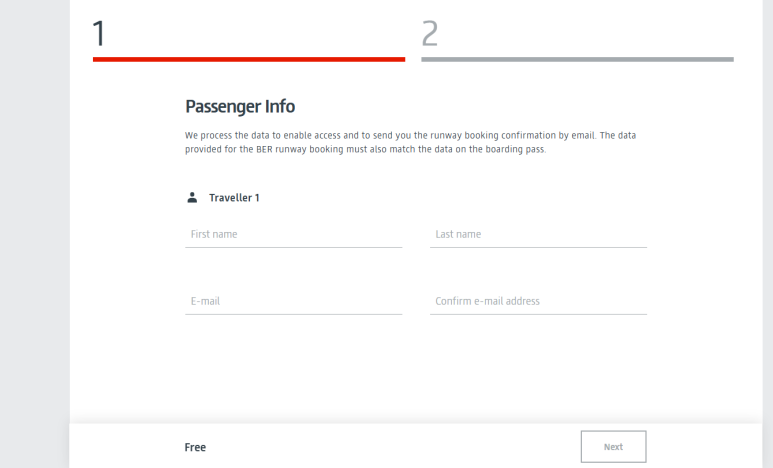Click the gray page margin on the left
Screen dimensions: 773x468
point(35,234)
